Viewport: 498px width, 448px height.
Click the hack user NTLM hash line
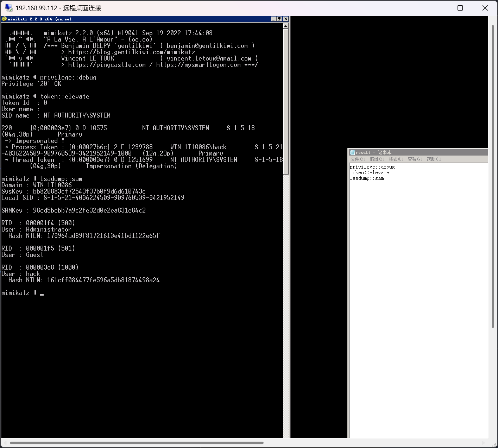[x=84, y=280]
